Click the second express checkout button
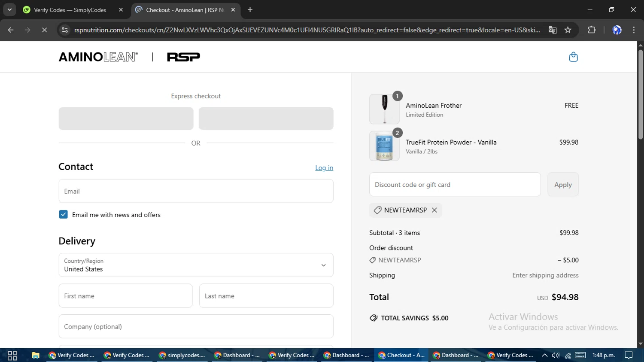The height and width of the screenshot is (362, 644). tap(266, 119)
